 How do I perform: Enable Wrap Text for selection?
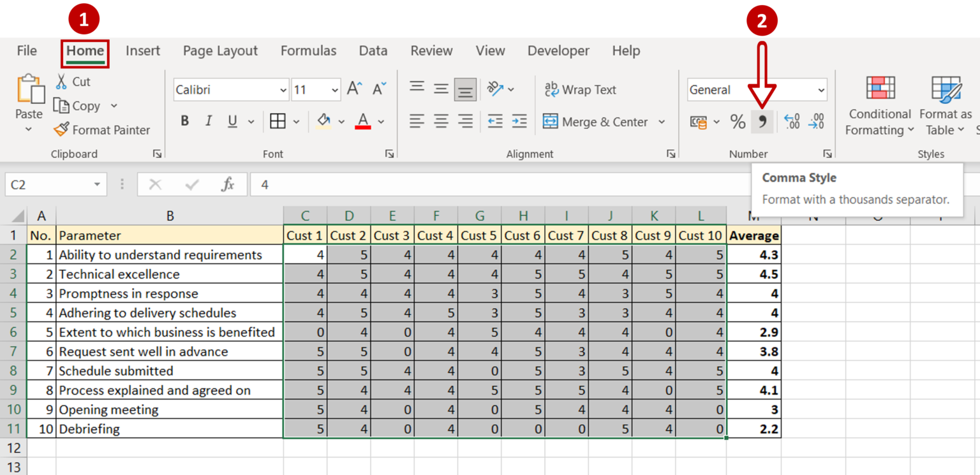[x=581, y=89]
